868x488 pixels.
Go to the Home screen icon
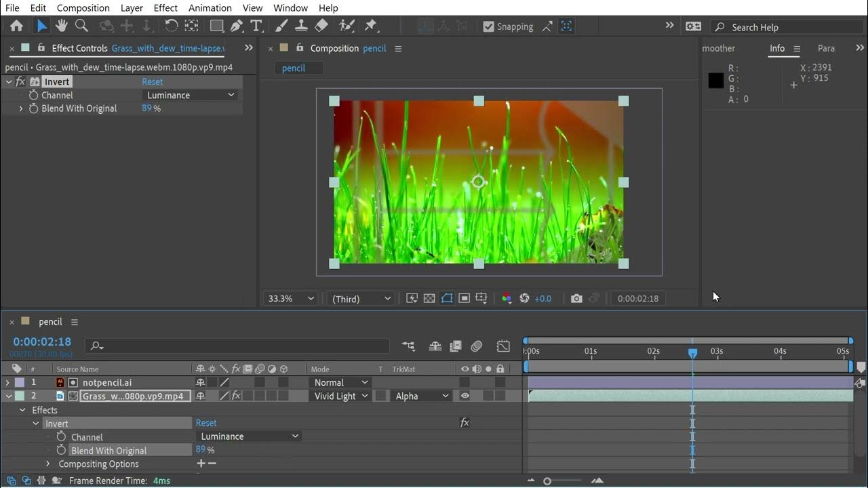point(16,26)
